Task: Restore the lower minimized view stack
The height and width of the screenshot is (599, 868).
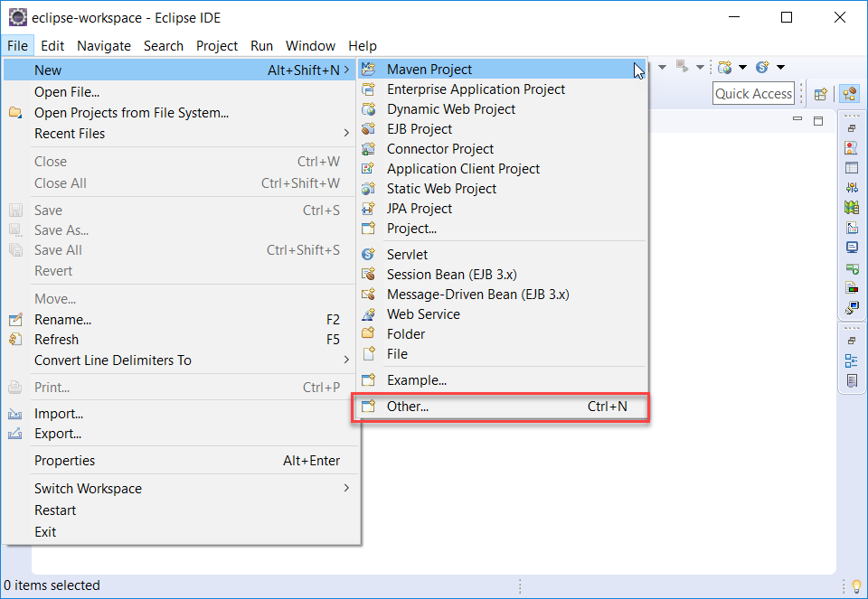Action: (x=852, y=341)
